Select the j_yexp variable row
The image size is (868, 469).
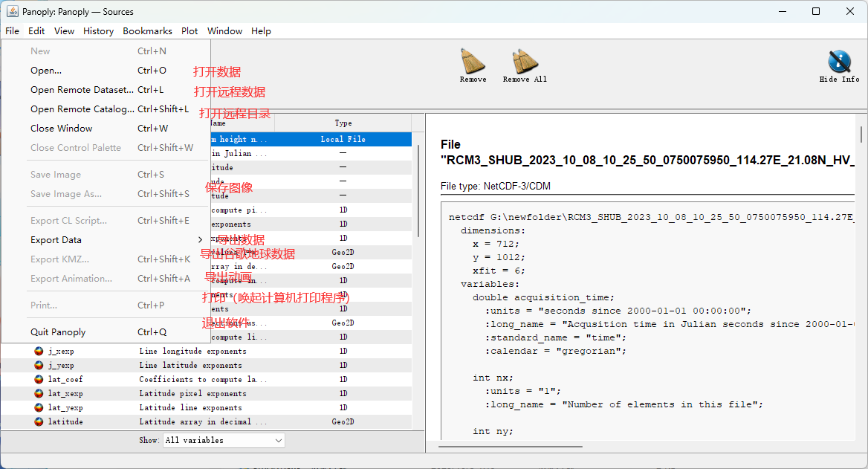(x=207, y=366)
